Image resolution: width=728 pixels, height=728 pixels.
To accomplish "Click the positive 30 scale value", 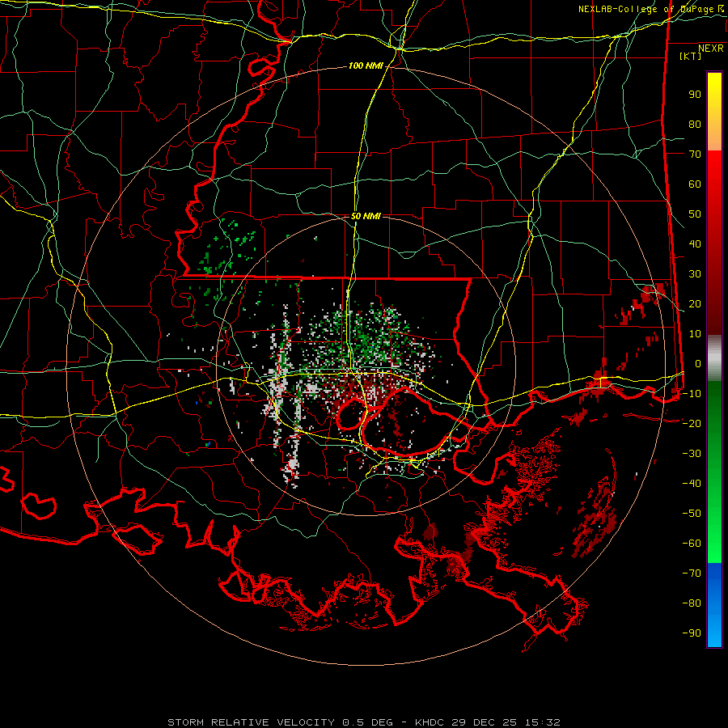I will [x=695, y=274].
